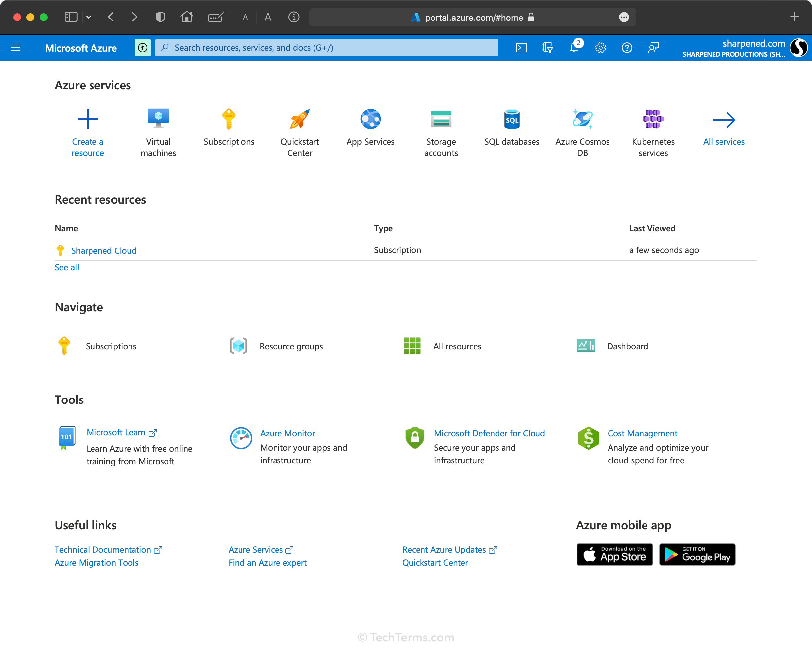Click the Cost Management dollar icon
This screenshot has width=812, height=649.
588,438
